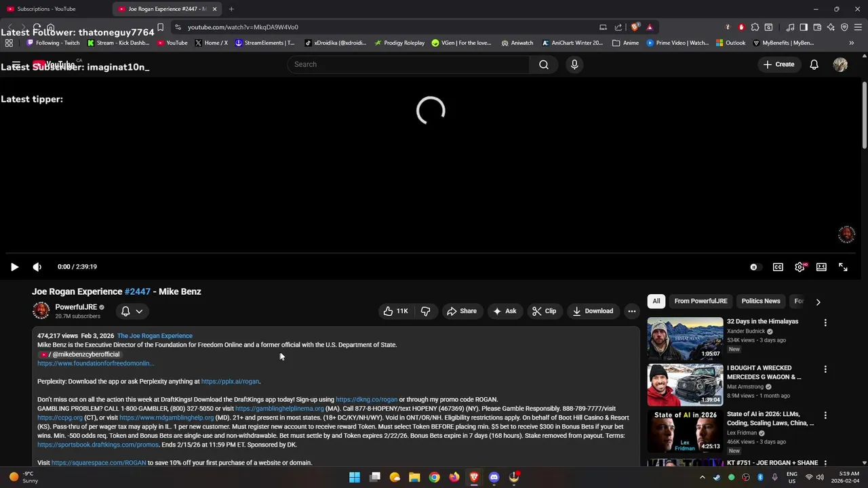Enter fullscreen on the video player
868x488 pixels.
(x=843, y=267)
